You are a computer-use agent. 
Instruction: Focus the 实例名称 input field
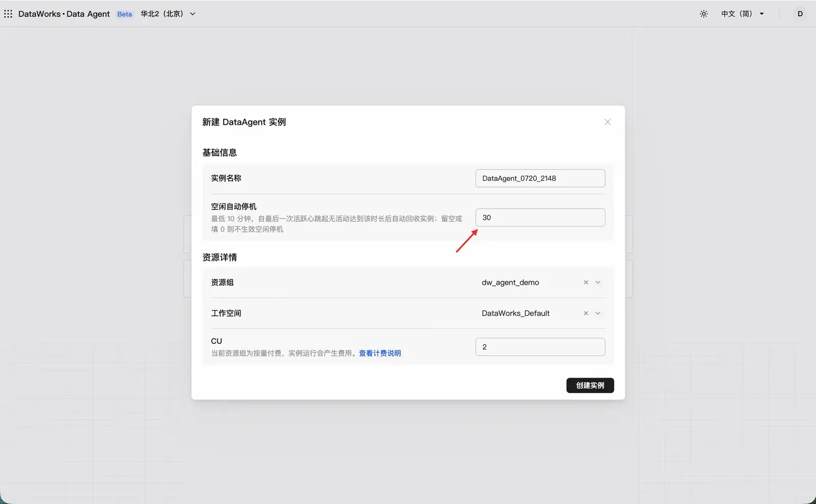point(541,178)
